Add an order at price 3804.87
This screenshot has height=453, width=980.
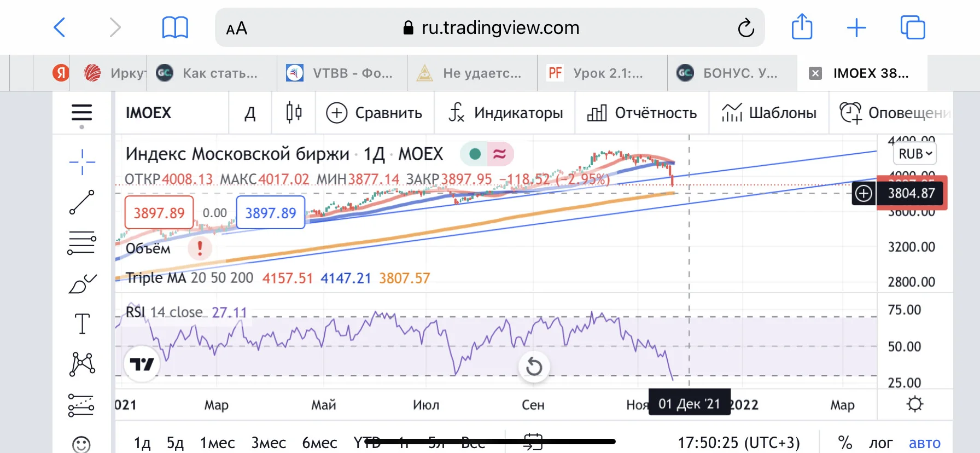[864, 193]
